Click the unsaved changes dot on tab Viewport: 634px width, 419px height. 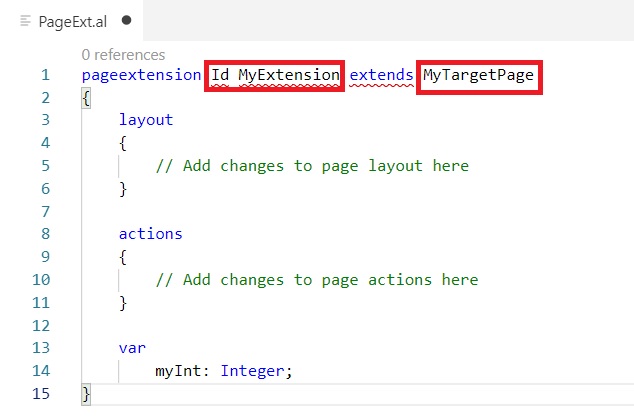(126, 20)
